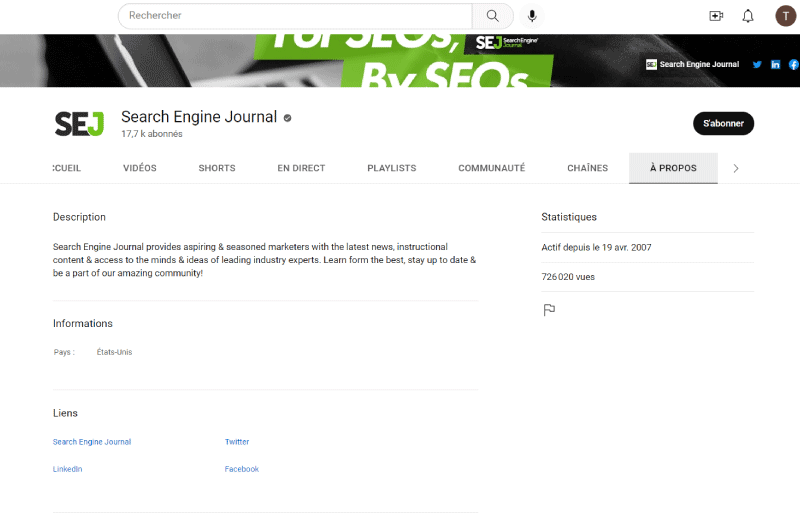Open the Shorts tab

pyautogui.click(x=217, y=168)
